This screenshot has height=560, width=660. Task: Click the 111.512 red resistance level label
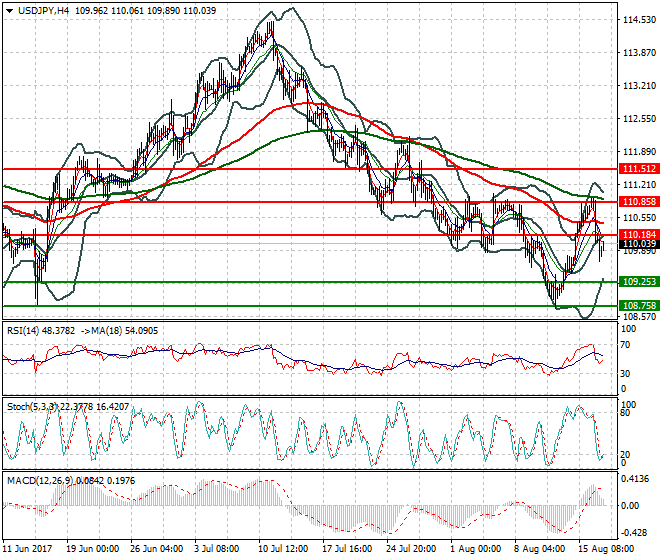click(639, 169)
